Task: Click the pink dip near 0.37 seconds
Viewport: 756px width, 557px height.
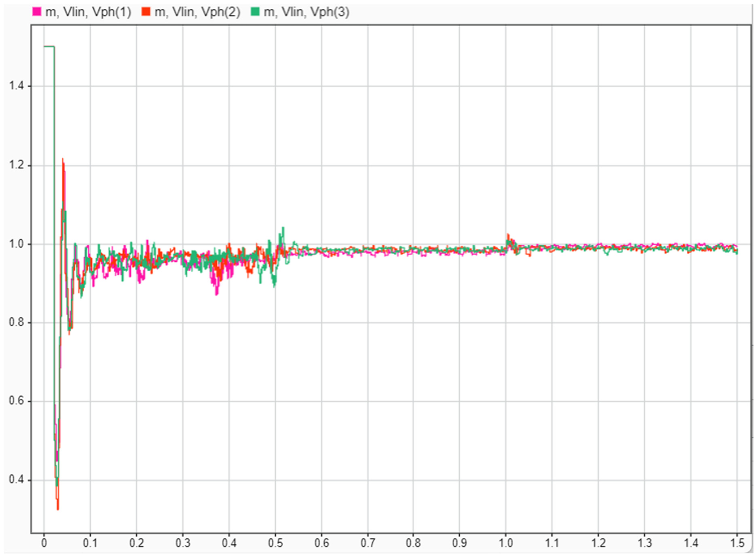Action: 216,293
